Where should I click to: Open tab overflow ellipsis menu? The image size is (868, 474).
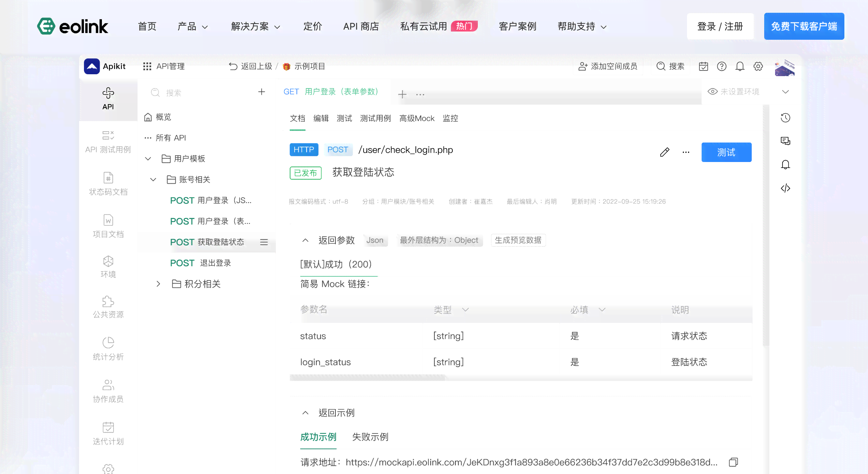click(x=420, y=94)
